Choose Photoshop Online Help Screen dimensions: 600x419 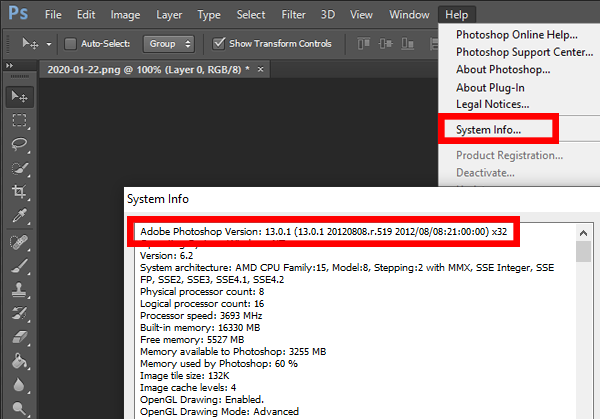pos(517,35)
